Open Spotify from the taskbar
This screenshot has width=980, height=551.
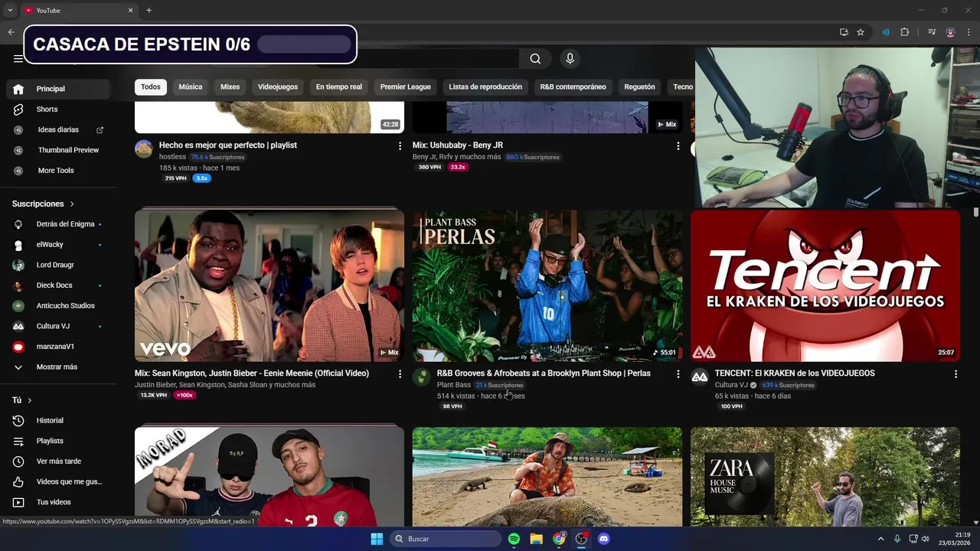514,539
